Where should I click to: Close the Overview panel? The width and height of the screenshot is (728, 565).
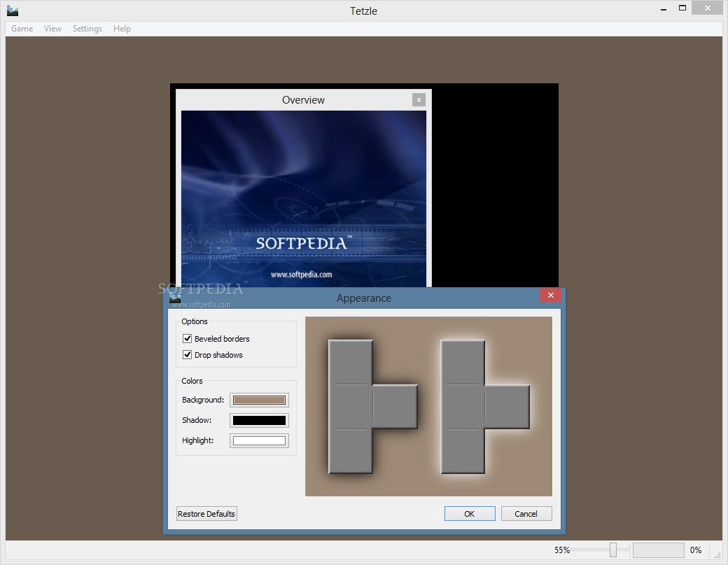[x=419, y=100]
